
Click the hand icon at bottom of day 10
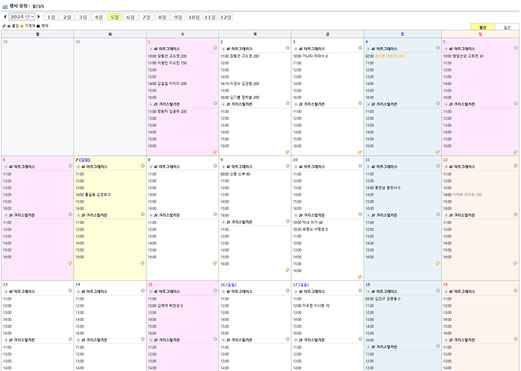click(360, 277)
